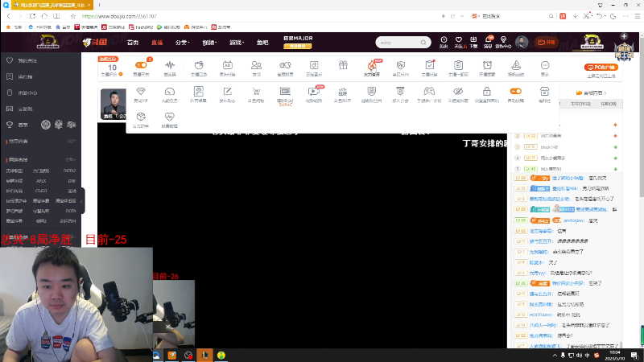Click the sidebar collapse arrow handle

click(x=83, y=201)
